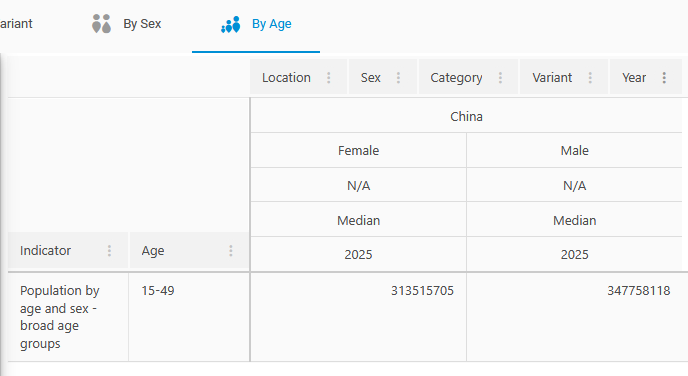Select the China location header cell
The image size is (688, 376).
[466, 116]
